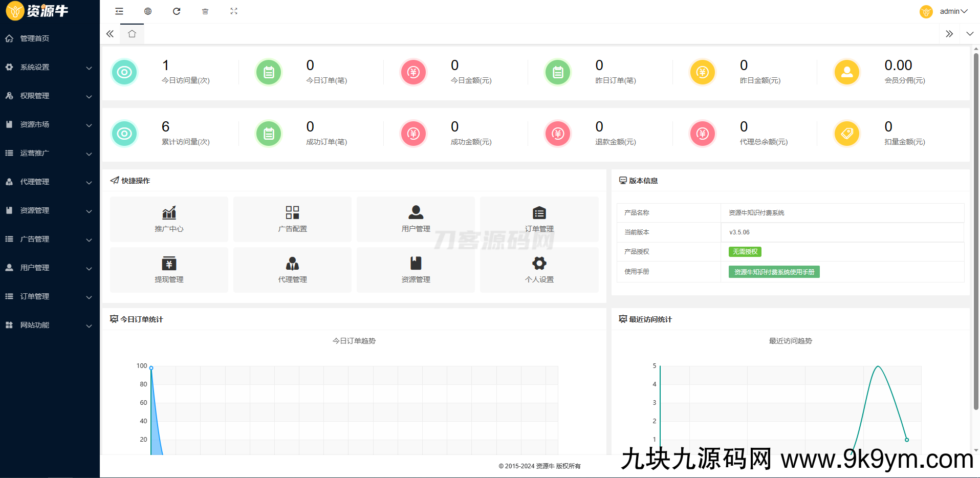
Task: Toggle fullscreen mode icon
Action: (234, 11)
